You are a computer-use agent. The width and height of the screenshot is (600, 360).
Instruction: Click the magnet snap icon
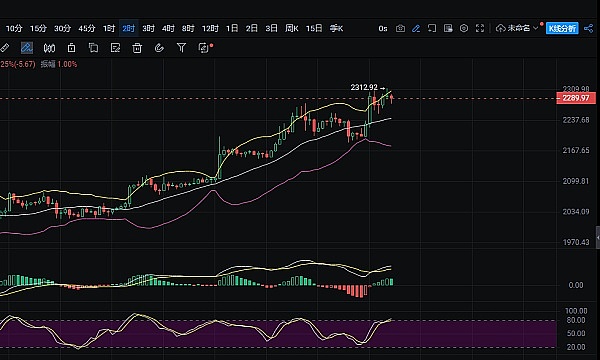click(159, 48)
